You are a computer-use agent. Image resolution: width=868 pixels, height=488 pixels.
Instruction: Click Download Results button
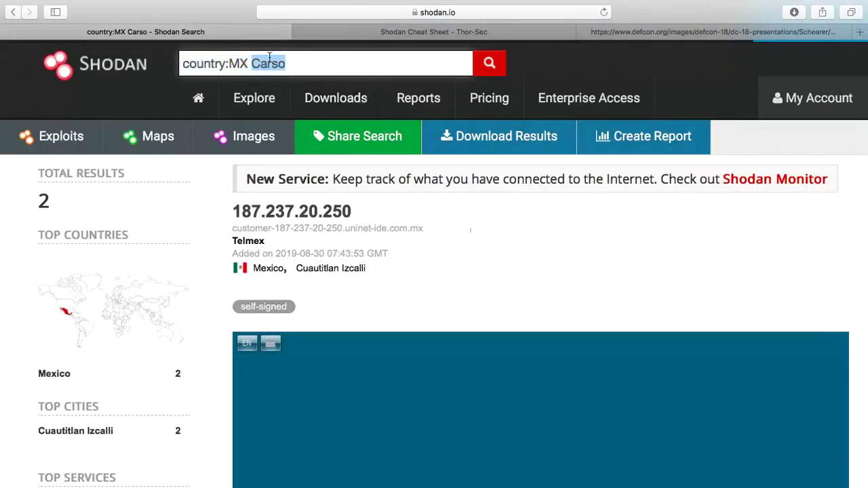(x=499, y=136)
